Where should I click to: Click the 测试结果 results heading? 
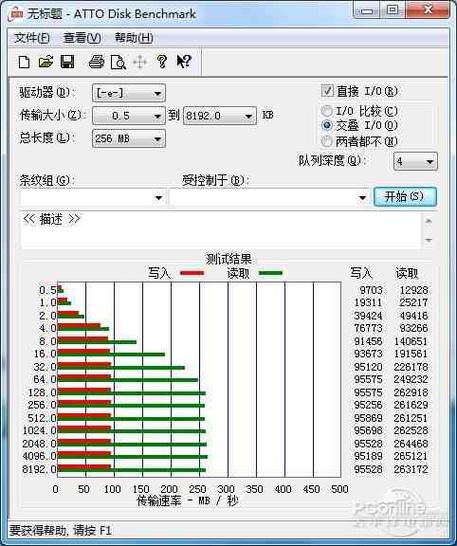click(228, 259)
